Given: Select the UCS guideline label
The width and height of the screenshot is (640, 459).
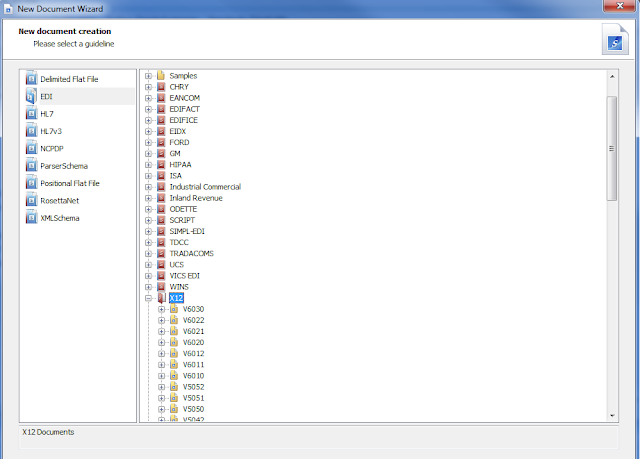Looking at the screenshot, I should [176, 264].
